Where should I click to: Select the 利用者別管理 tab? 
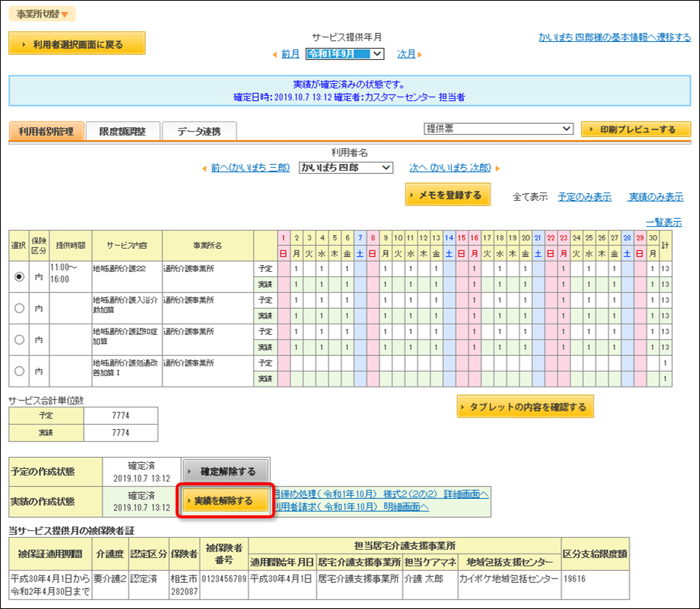tap(46, 131)
